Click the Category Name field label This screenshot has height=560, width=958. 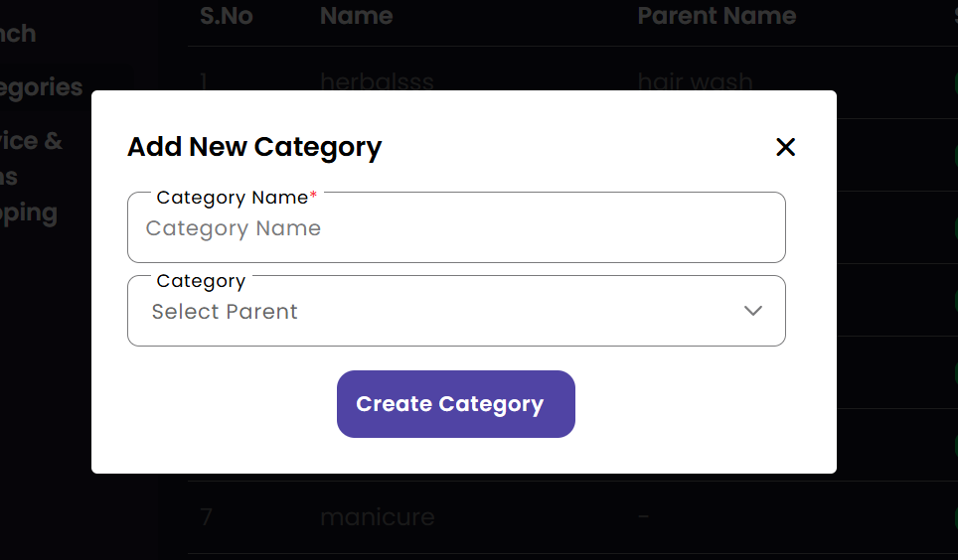point(233,198)
